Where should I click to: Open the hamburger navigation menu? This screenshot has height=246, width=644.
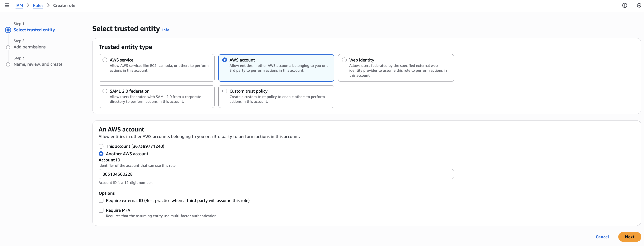[7, 5]
